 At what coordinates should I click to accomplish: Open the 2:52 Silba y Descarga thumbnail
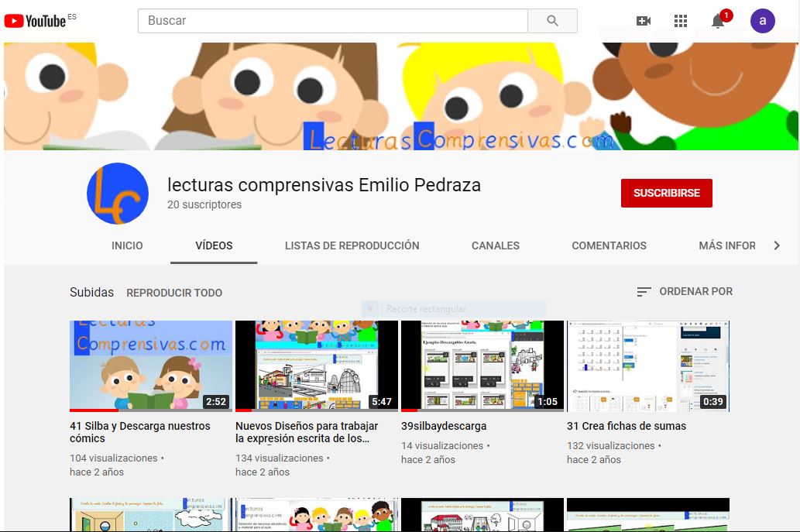click(x=151, y=366)
